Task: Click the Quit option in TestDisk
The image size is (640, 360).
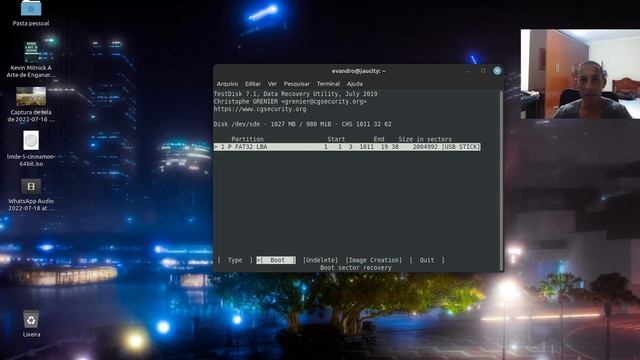Action: (427, 260)
